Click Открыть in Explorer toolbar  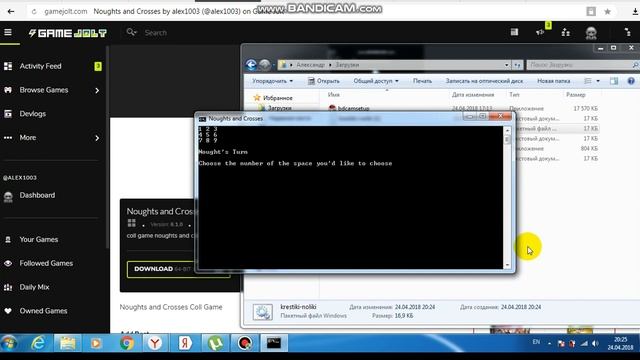click(323, 81)
